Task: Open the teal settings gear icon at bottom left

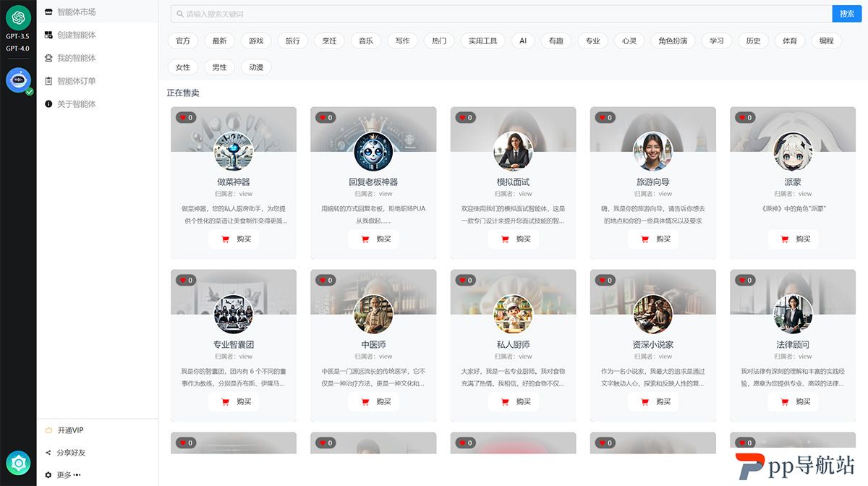Action: click(18, 462)
